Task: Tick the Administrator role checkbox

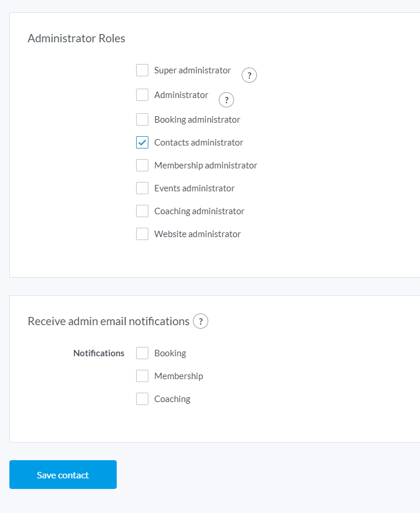Action: tap(142, 95)
